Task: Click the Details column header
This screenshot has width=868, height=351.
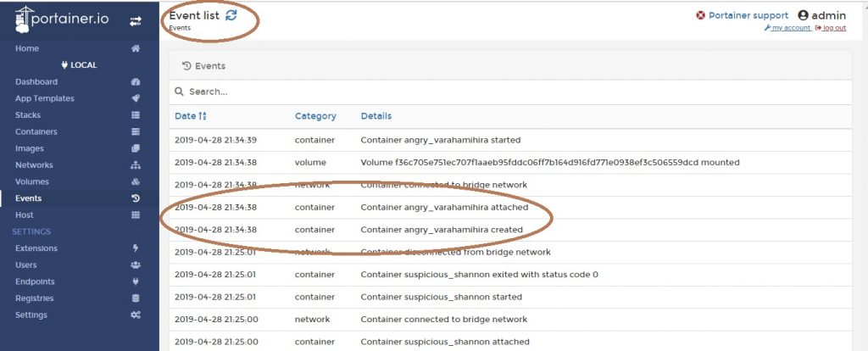Action: [376, 116]
